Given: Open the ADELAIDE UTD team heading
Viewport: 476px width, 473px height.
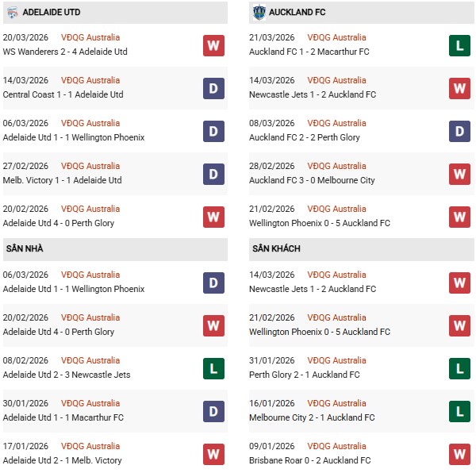Looking at the screenshot, I should tap(52, 13).
